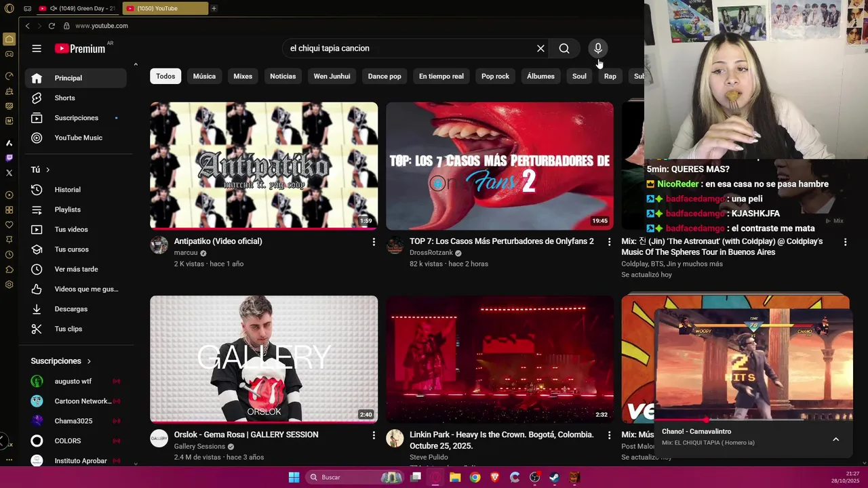
Task: Open more options for Jin Astronaut mix
Action: point(845,242)
